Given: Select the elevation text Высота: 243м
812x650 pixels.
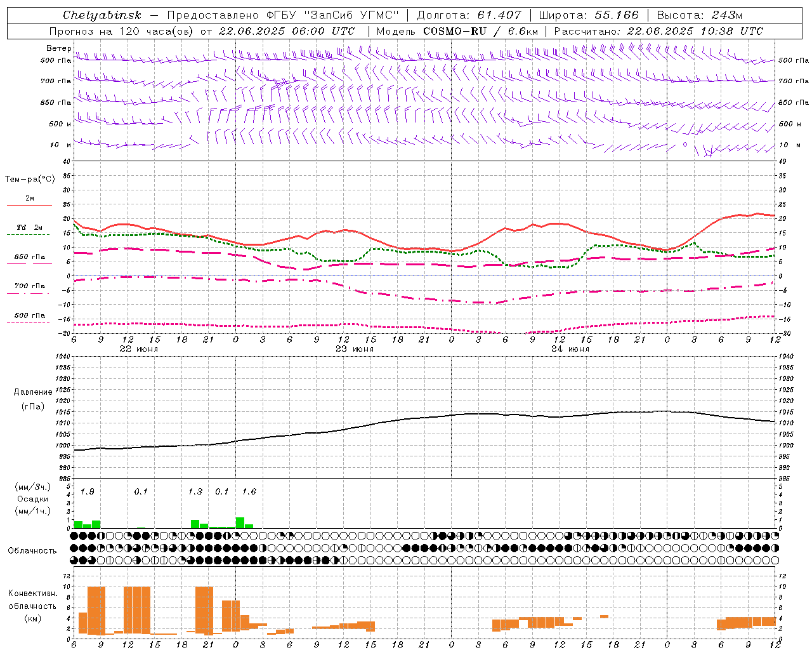Looking at the screenshot, I should (700, 15).
